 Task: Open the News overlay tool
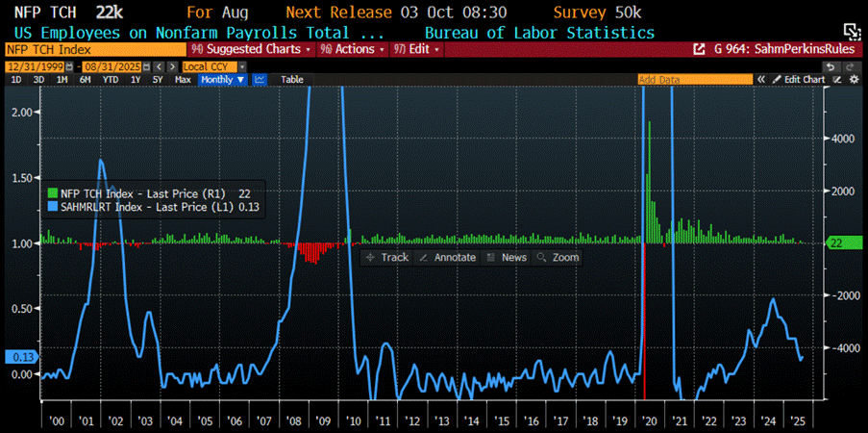[507, 257]
